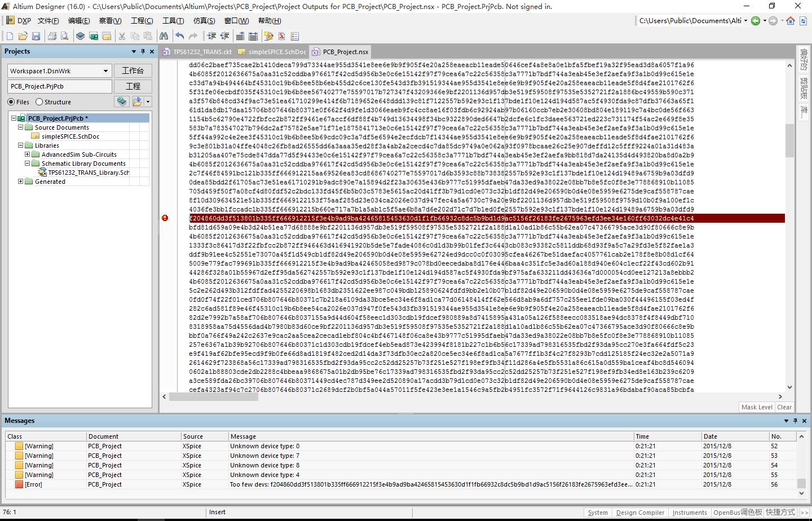The width and height of the screenshot is (812, 521).
Task: Find text with the binoculars icon
Action: click(x=164, y=36)
